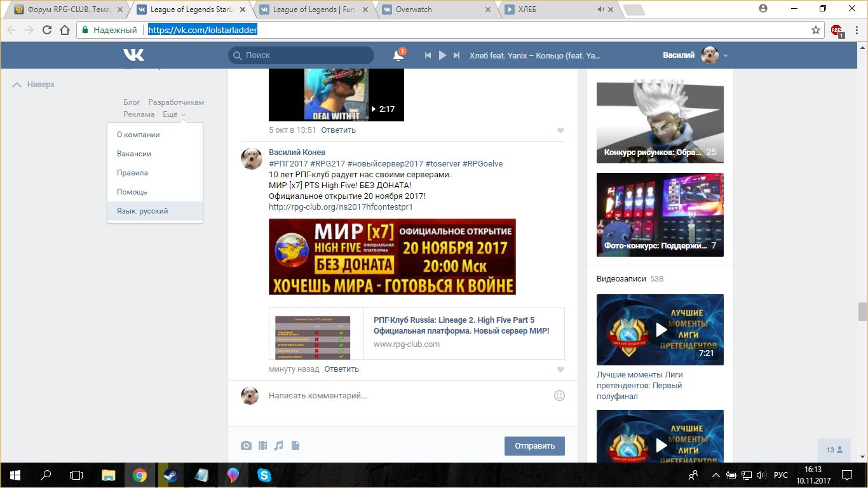Open Windows action center notifications
The height and width of the screenshot is (488, 868).
pyautogui.click(x=847, y=475)
